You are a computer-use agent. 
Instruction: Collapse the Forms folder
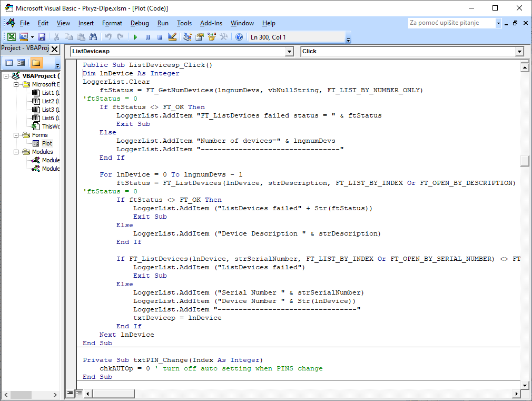click(16, 135)
